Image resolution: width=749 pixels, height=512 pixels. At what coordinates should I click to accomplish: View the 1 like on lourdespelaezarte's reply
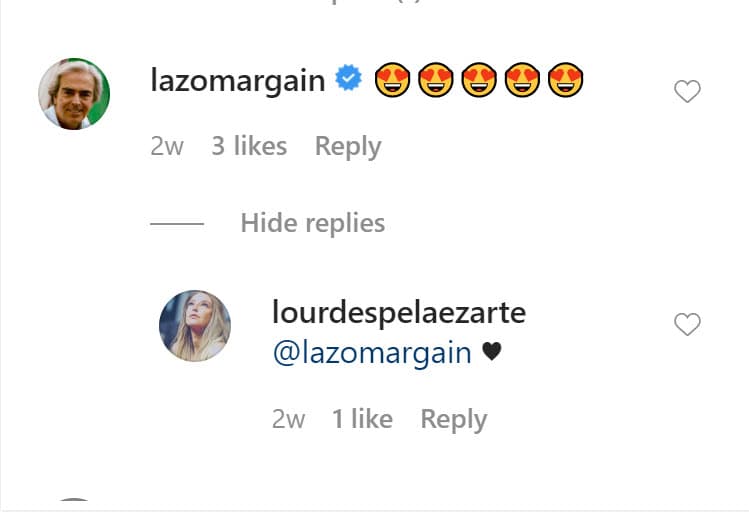(363, 419)
